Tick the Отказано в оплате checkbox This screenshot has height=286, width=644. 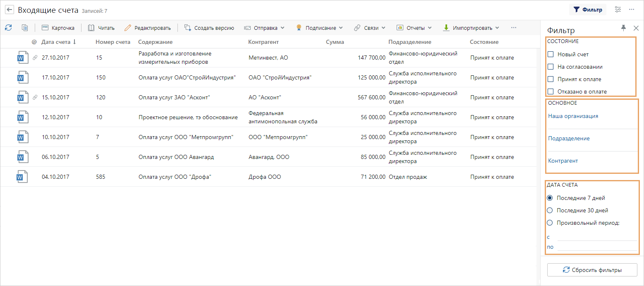(551, 91)
